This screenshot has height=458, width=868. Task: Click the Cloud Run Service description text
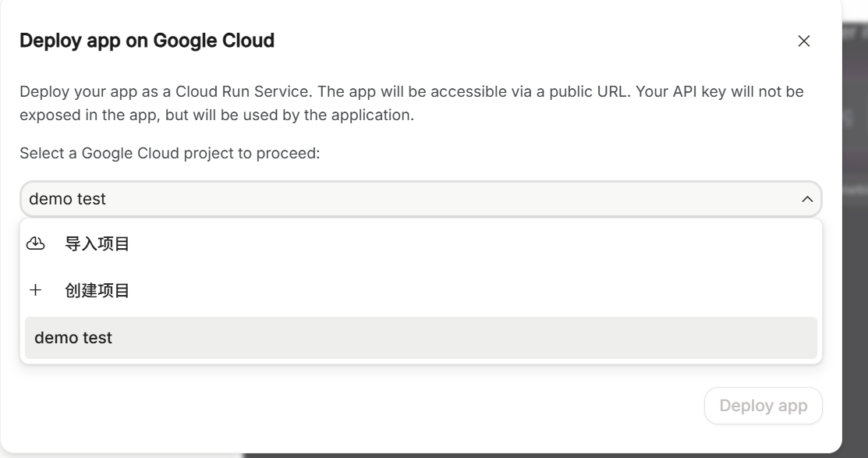(411, 103)
